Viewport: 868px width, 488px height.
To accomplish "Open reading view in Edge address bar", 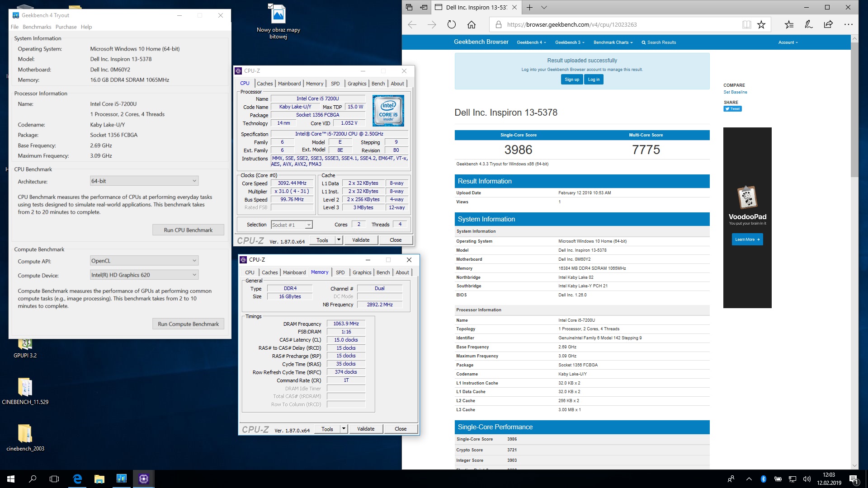I will tap(747, 24).
